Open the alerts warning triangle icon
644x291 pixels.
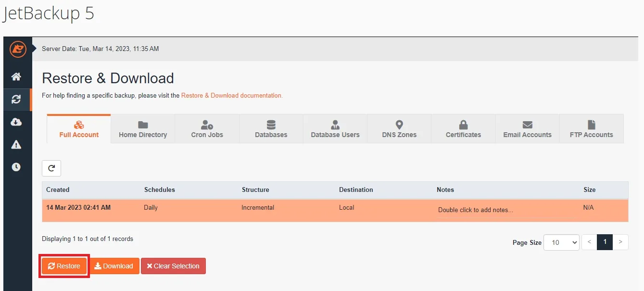(16, 145)
